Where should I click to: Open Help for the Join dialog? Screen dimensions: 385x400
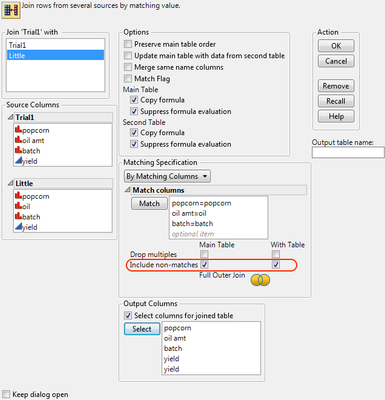(336, 116)
